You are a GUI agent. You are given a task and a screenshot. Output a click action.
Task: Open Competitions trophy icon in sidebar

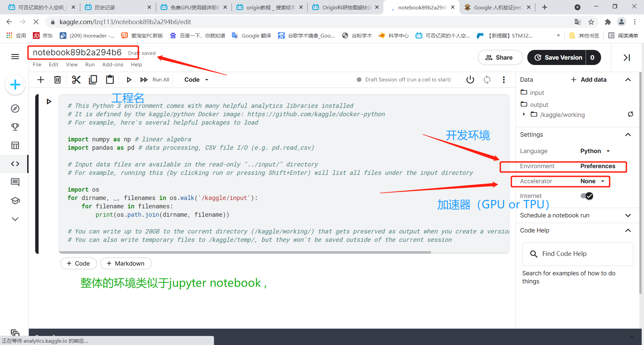(x=15, y=127)
